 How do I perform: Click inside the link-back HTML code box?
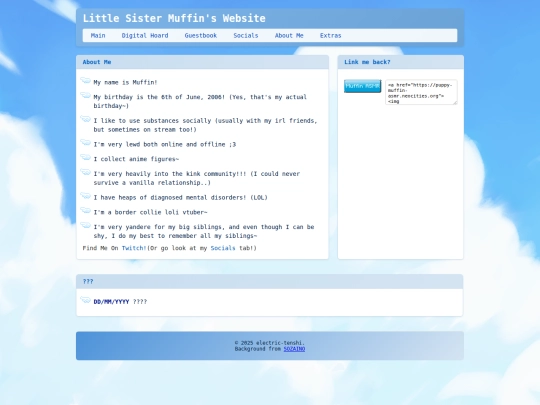(x=421, y=92)
